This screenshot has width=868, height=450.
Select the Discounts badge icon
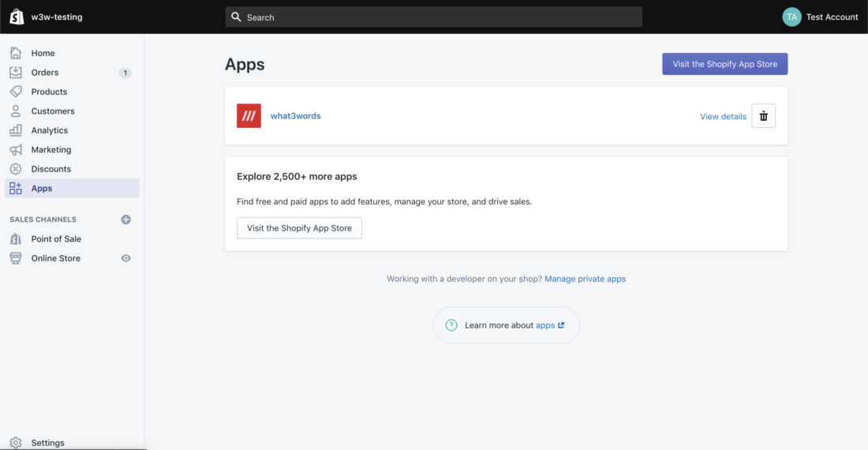16,169
